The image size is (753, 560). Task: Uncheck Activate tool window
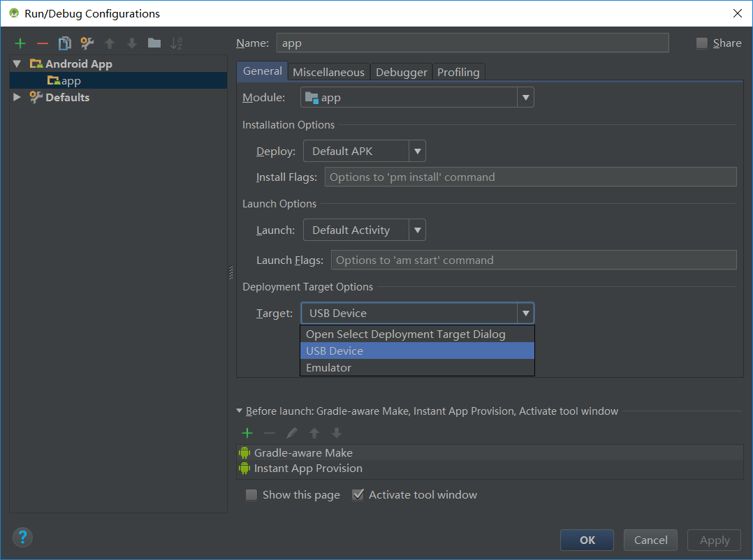coord(358,495)
